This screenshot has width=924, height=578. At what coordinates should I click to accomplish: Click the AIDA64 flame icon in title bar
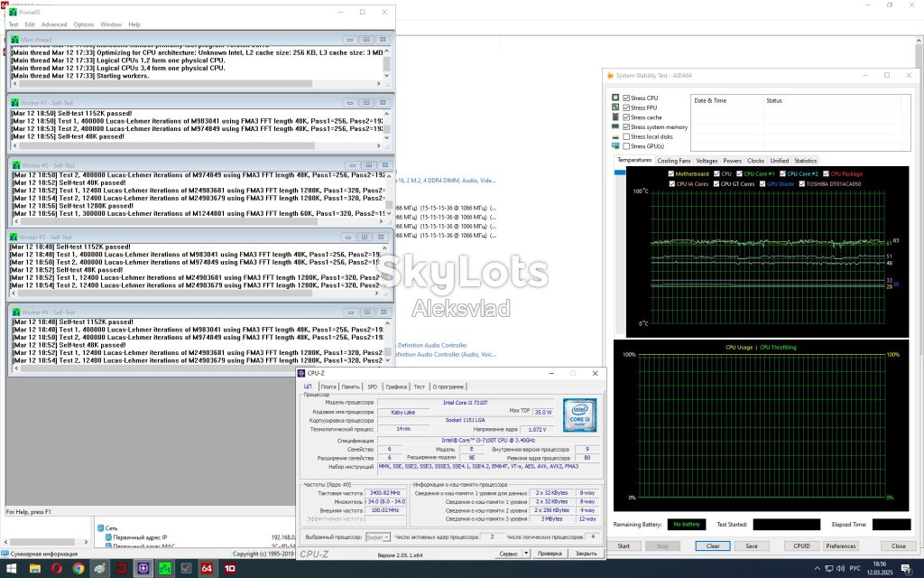(x=611, y=76)
